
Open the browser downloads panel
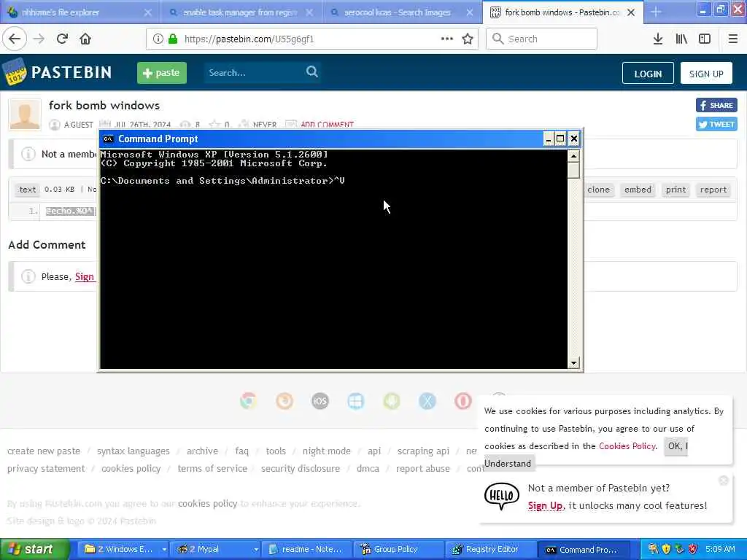658,39
